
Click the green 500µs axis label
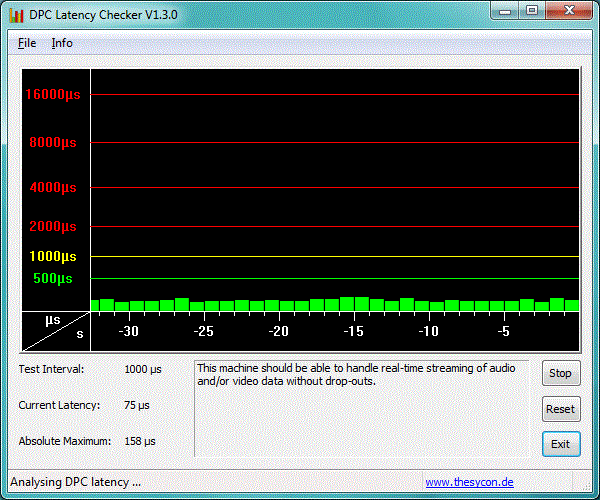[53, 279]
